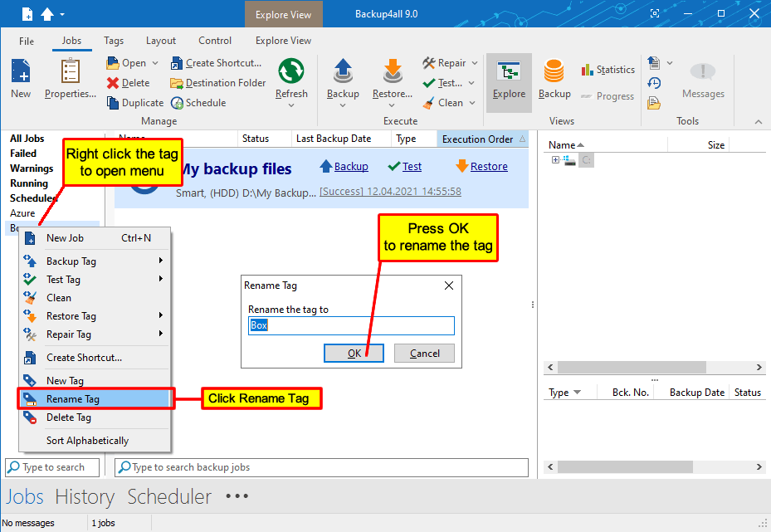Click the New job icon in the ribbon
The width and height of the screenshot is (771, 532).
click(21, 78)
